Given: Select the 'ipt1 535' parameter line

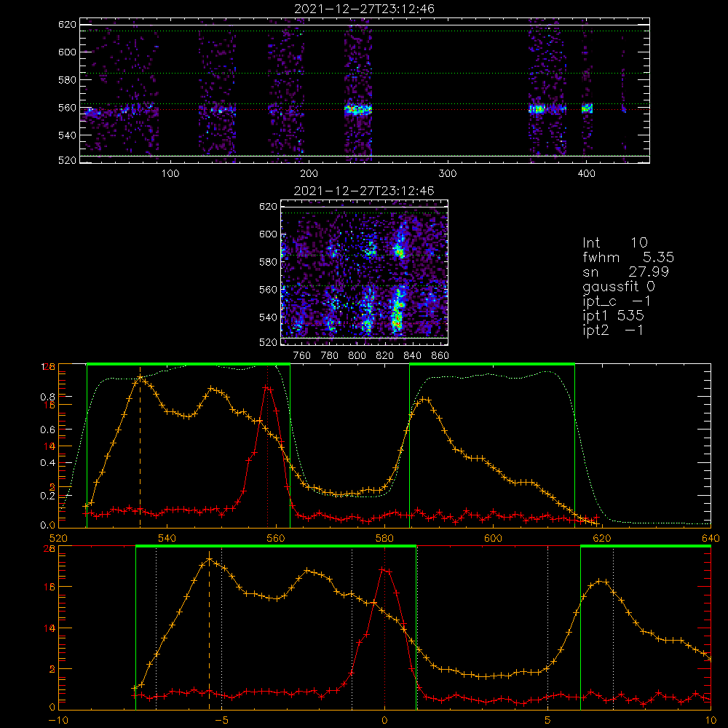Looking at the screenshot, I should pos(613,316).
